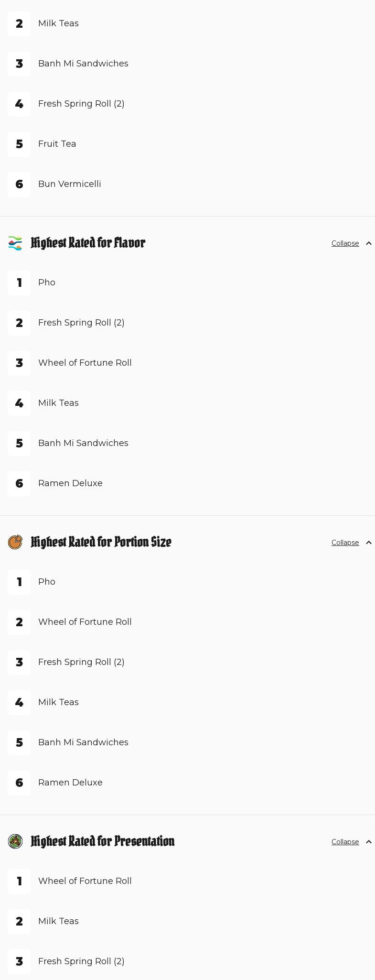Click rank 6 badge next to Bun Vermicelli

tap(19, 184)
